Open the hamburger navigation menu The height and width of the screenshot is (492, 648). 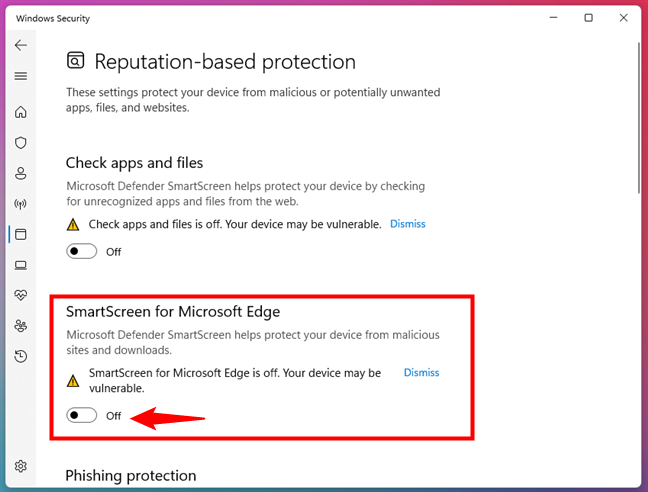[x=20, y=76]
